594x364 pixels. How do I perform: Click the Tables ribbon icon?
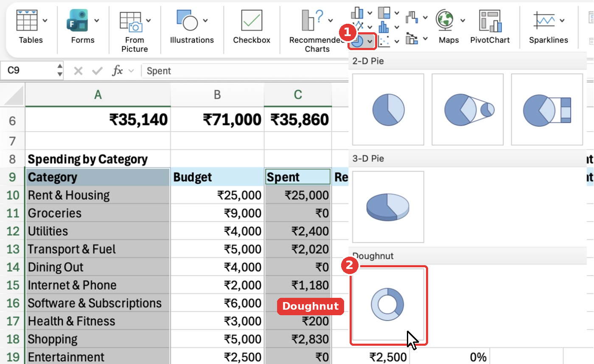coord(28,20)
